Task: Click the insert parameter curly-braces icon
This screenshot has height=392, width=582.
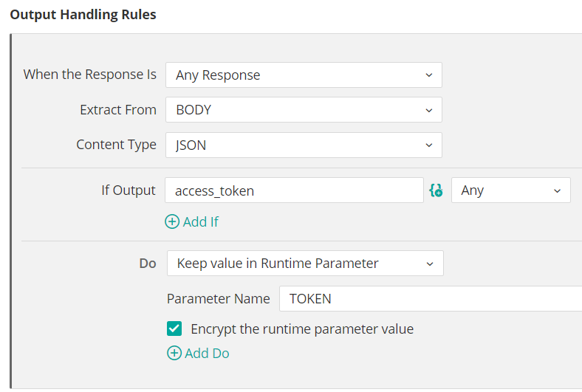Action: tap(436, 190)
